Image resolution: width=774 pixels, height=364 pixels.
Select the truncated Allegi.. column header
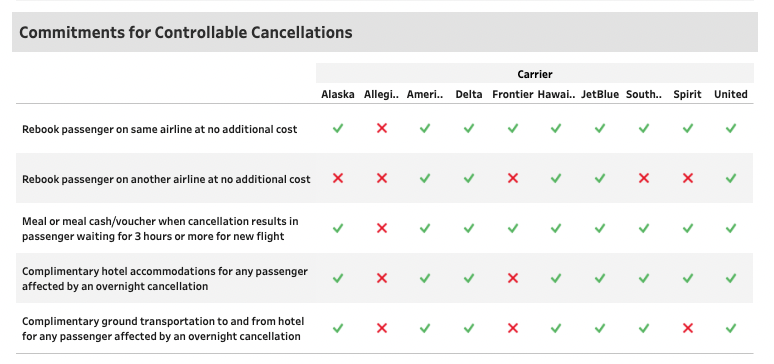point(382,94)
